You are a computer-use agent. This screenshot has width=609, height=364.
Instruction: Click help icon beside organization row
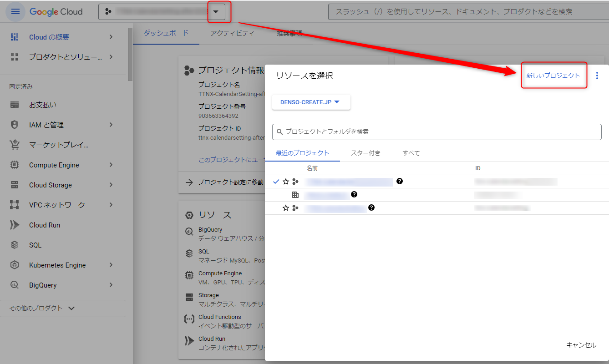click(354, 195)
